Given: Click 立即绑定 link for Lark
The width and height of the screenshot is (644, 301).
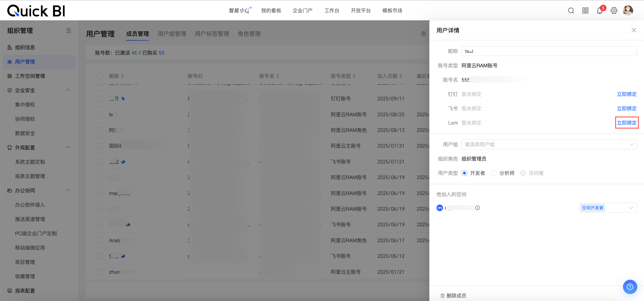Looking at the screenshot, I should pos(627,123).
